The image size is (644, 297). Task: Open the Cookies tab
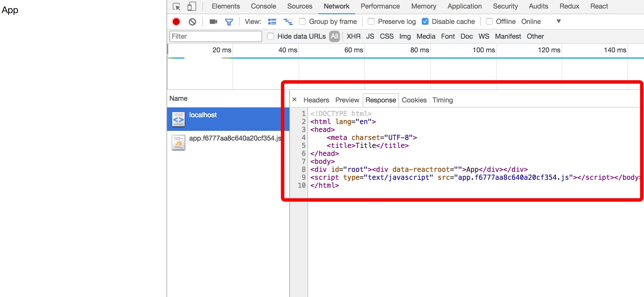point(414,100)
